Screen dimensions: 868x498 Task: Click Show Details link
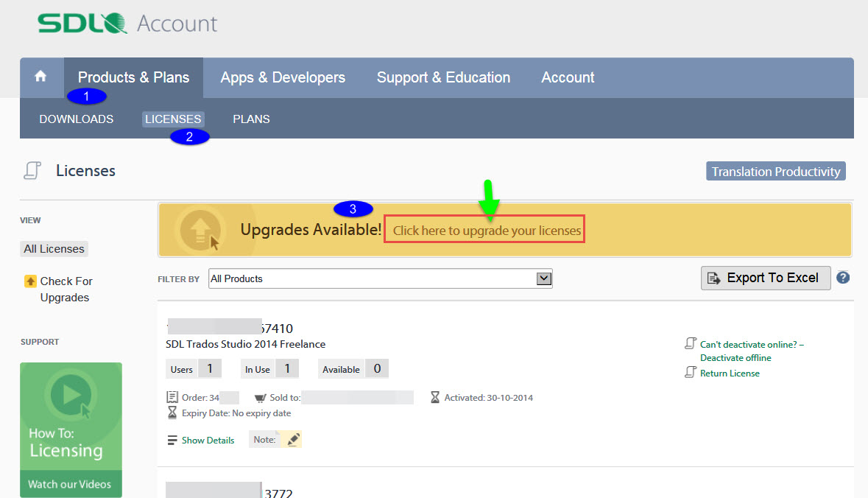[x=208, y=441]
